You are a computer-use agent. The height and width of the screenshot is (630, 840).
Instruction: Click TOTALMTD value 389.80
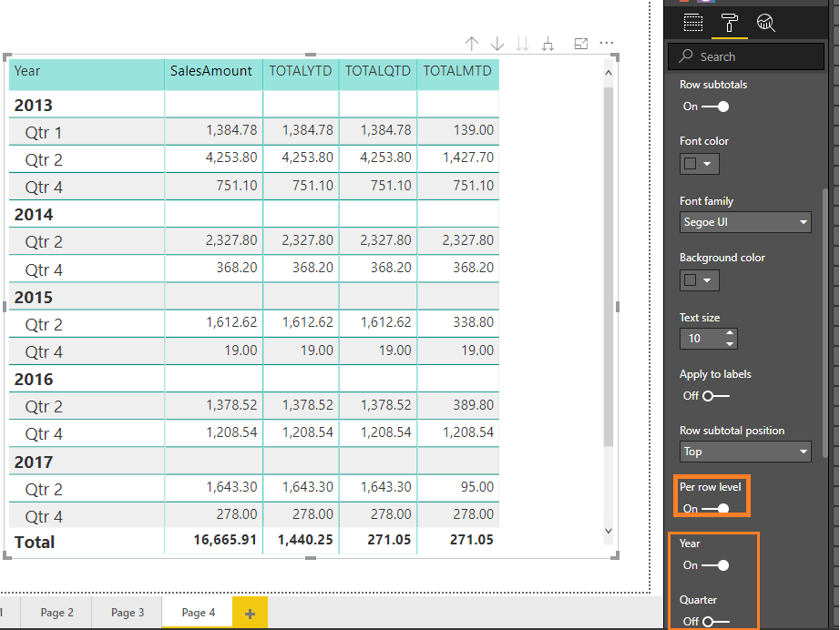click(x=474, y=404)
